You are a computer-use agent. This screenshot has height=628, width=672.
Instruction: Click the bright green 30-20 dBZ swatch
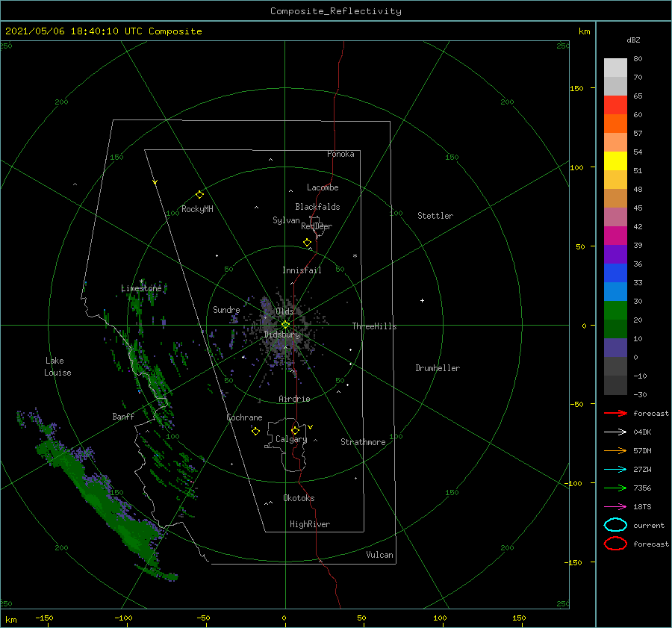615,311
